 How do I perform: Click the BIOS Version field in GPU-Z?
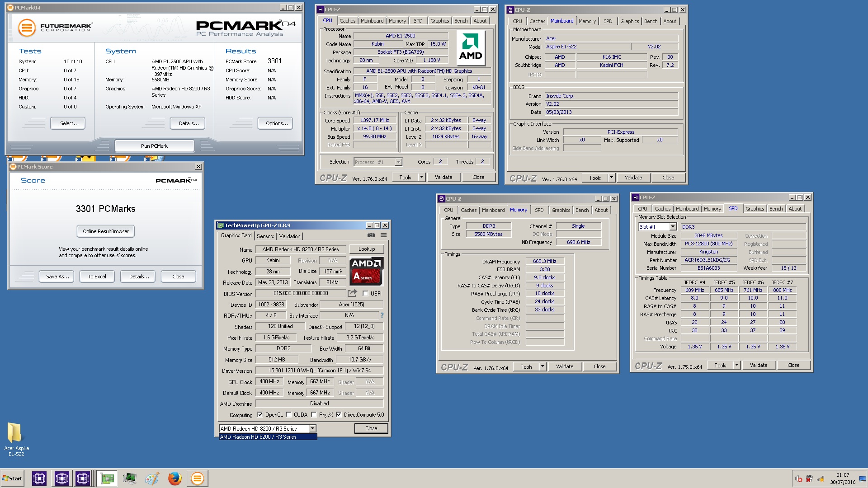(x=300, y=293)
